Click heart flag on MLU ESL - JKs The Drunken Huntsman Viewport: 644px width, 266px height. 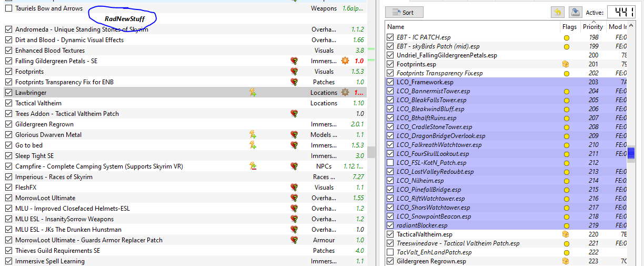[x=295, y=230]
